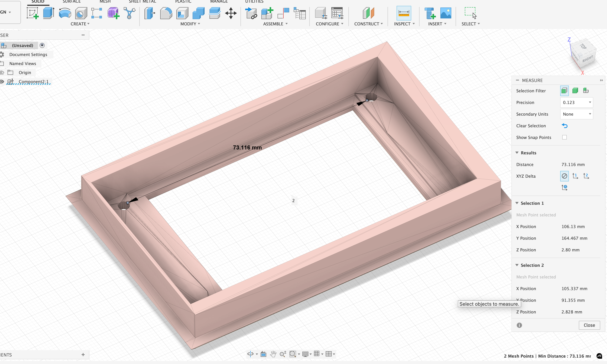The height and width of the screenshot is (364, 607).
Task: Select the Create Sketch tool
Action: point(32,13)
